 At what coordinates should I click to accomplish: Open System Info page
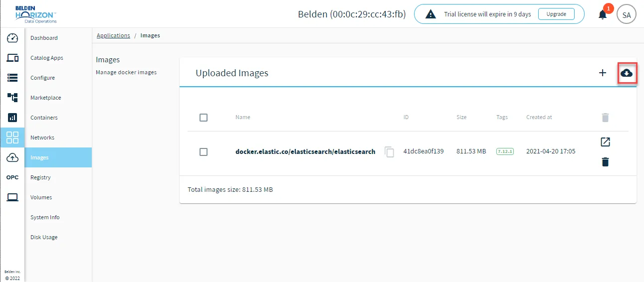click(58, 217)
